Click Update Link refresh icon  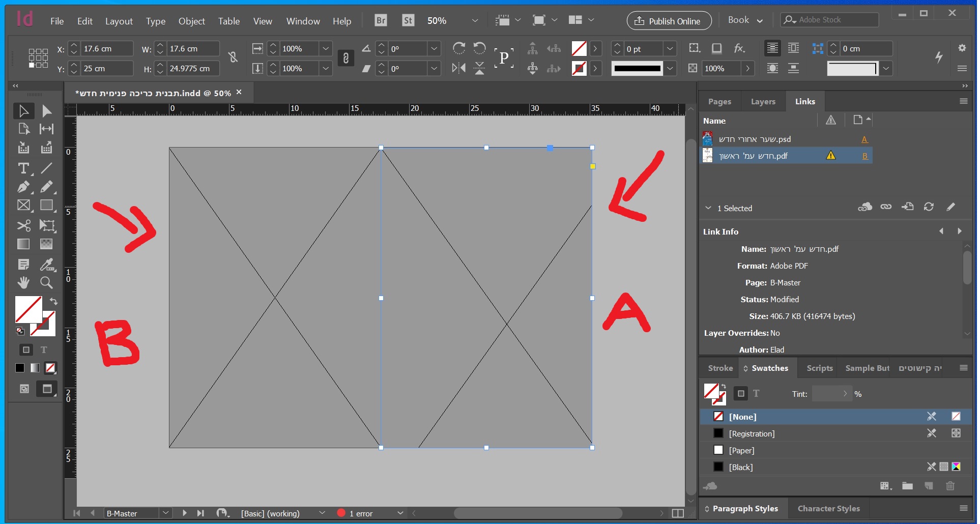pos(929,207)
